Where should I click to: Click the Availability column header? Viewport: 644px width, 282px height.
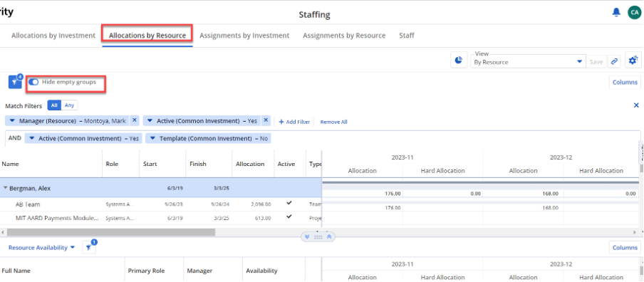[x=261, y=271]
